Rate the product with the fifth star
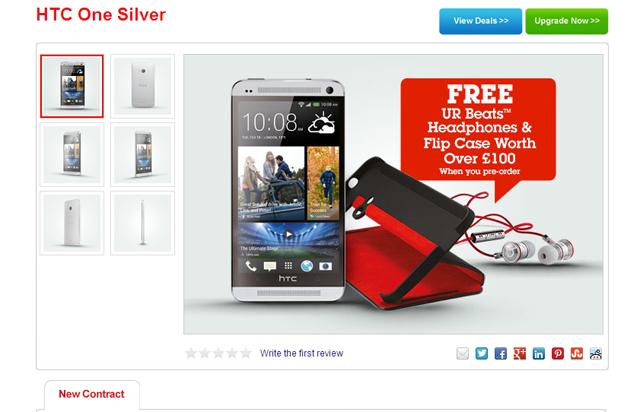640x412 pixels. 246,353
